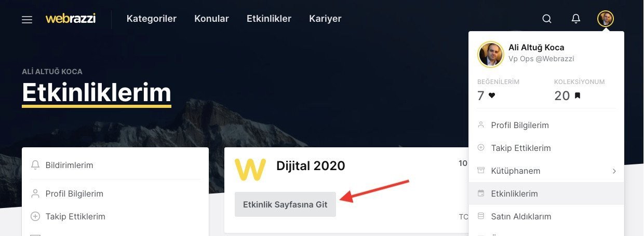Open the hamburger menu icon
644x236 pixels.
(x=27, y=19)
